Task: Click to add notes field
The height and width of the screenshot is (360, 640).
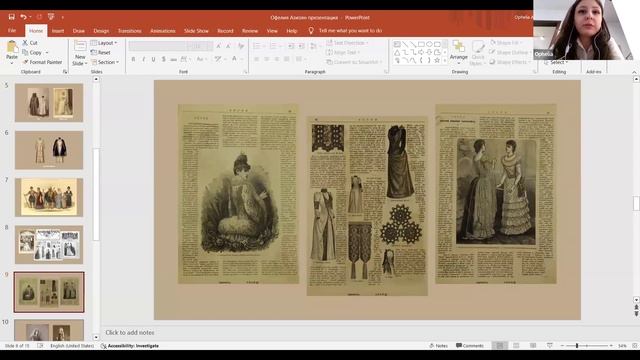Action: (130, 333)
